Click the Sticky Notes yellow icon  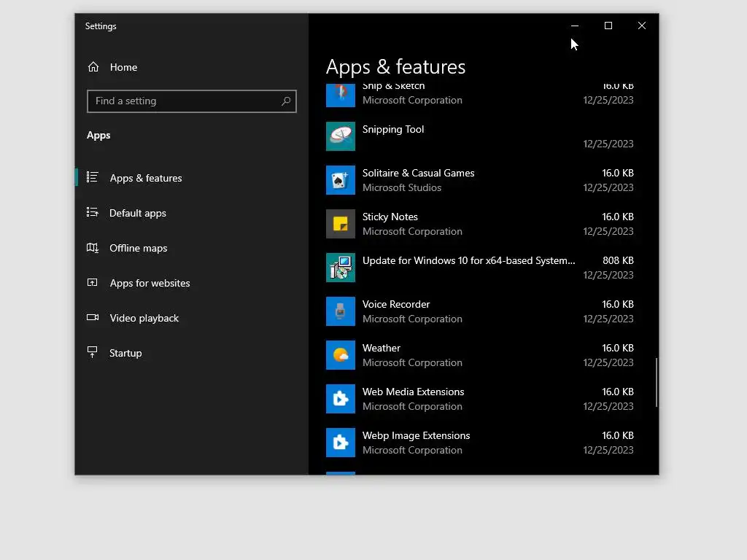(341, 224)
